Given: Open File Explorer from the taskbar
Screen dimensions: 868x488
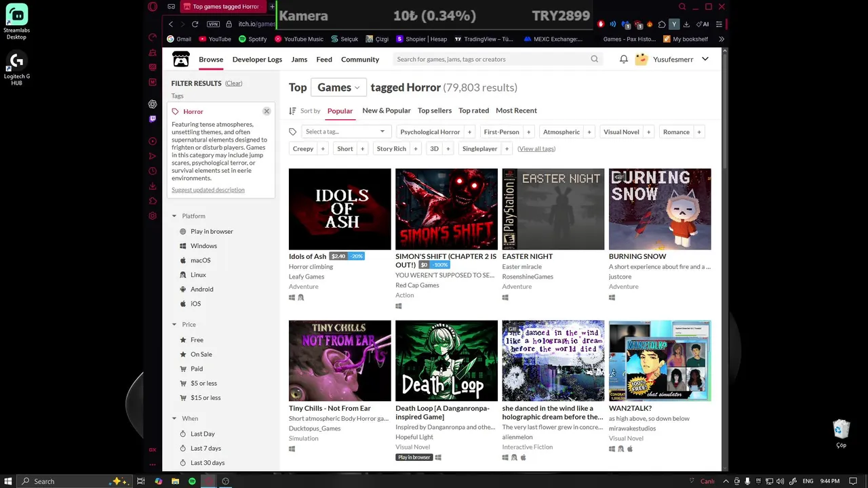Looking at the screenshot, I should pyautogui.click(x=175, y=481).
